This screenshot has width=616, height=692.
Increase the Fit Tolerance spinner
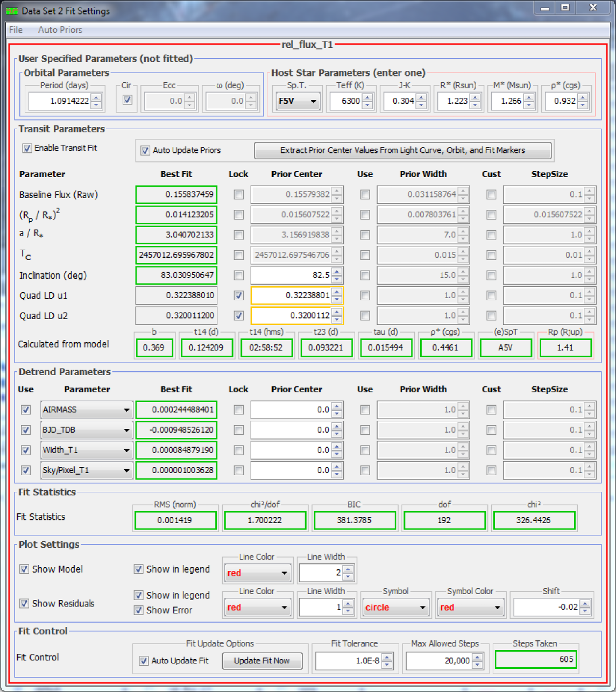[x=387, y=657]
